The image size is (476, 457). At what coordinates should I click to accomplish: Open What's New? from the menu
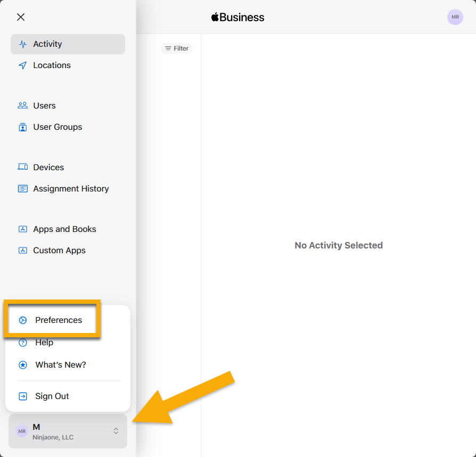click(60, 365)
